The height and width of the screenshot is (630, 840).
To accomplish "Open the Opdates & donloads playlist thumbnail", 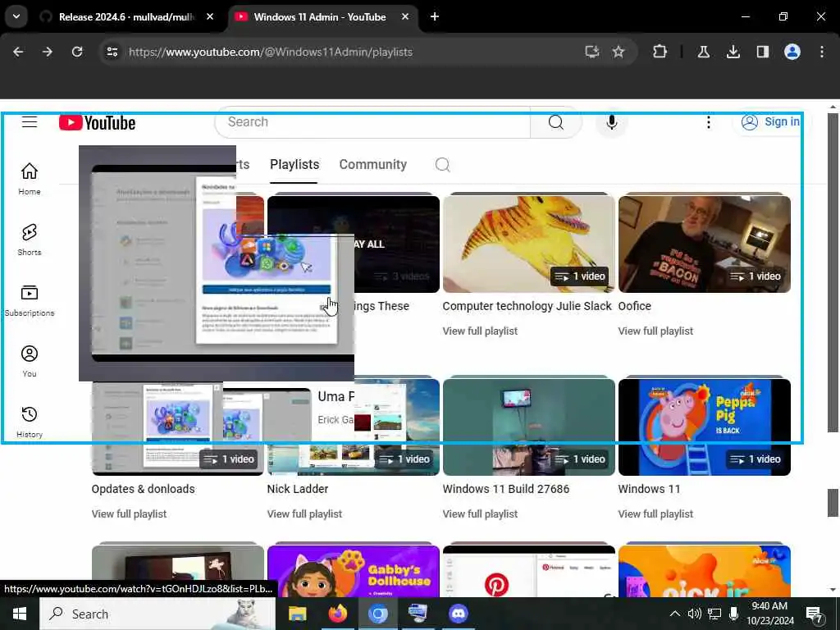I will pyautogui.click(x=178, y=428).
